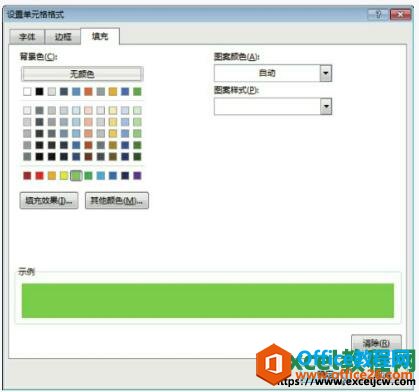Pick the orange swatch in theme colors row
Image resolution: width=419 pixels, height=392 pixels.
pos(88,91)
